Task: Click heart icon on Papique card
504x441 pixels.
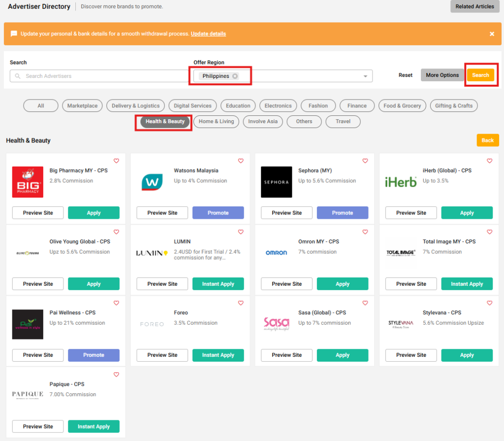Action: point(116,374)
